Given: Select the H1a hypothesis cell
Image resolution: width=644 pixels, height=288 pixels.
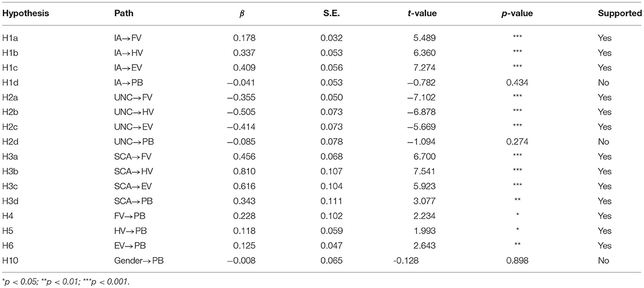Looking at the screenshot, I should pos(11,39).
